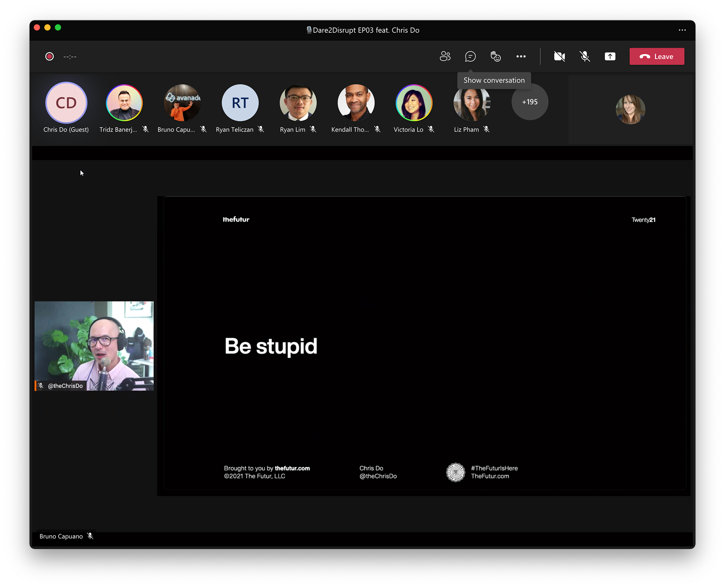Open raise hand reactions icon
The height and width of the screenshot is (588, 725).
pos(495,56)
